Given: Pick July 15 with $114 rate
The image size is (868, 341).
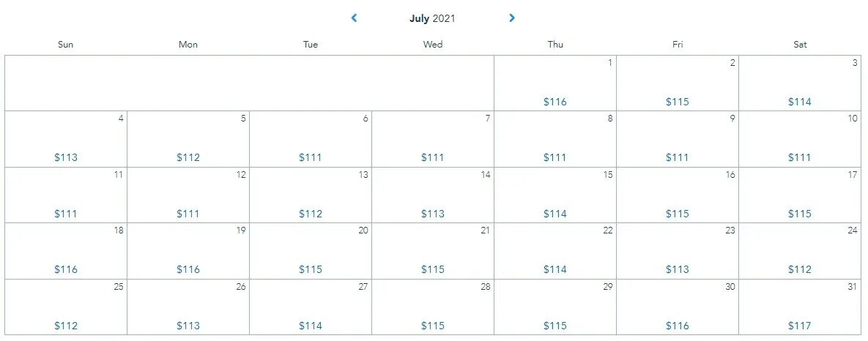Looking at the screenshot, I should [555, 195].
